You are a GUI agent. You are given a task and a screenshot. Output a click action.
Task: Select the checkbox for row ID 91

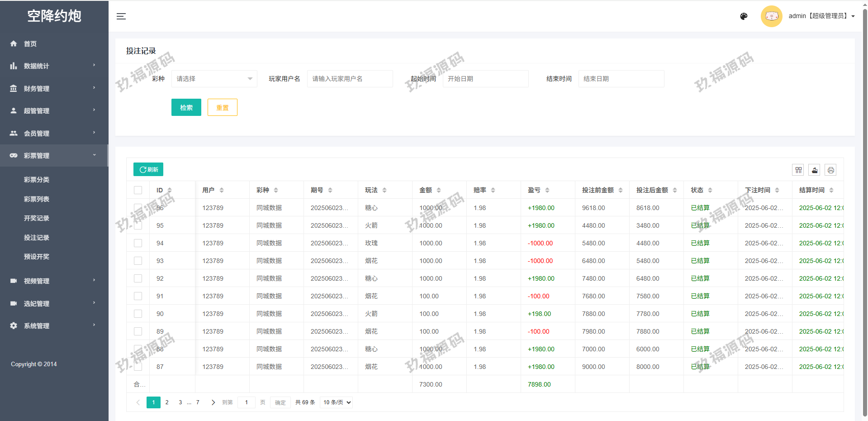(x=138, y=297)
